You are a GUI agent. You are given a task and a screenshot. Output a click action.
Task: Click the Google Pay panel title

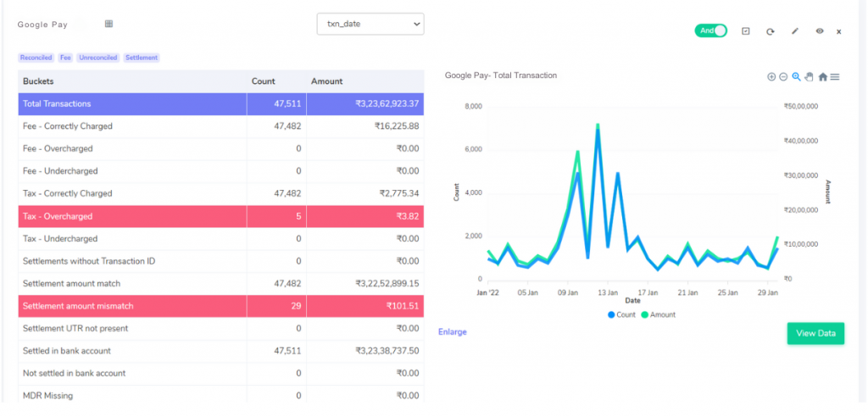(x=42, y=25)
